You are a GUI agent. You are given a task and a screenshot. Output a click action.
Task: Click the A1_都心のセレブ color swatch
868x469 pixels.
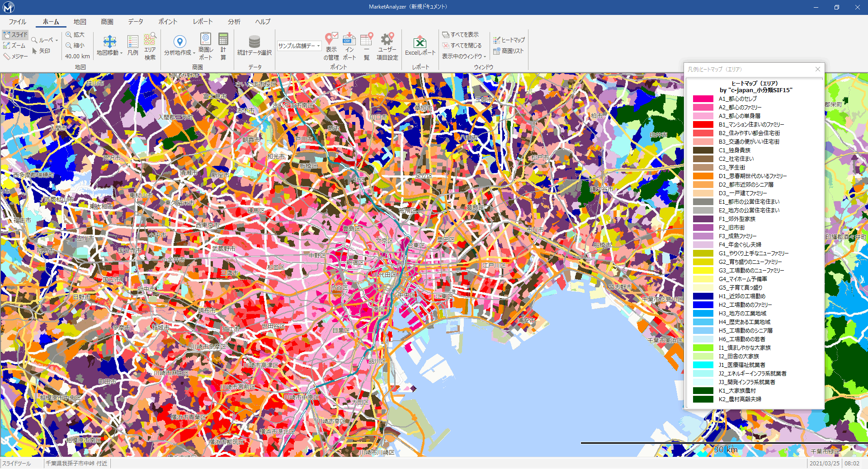point(703,98)
